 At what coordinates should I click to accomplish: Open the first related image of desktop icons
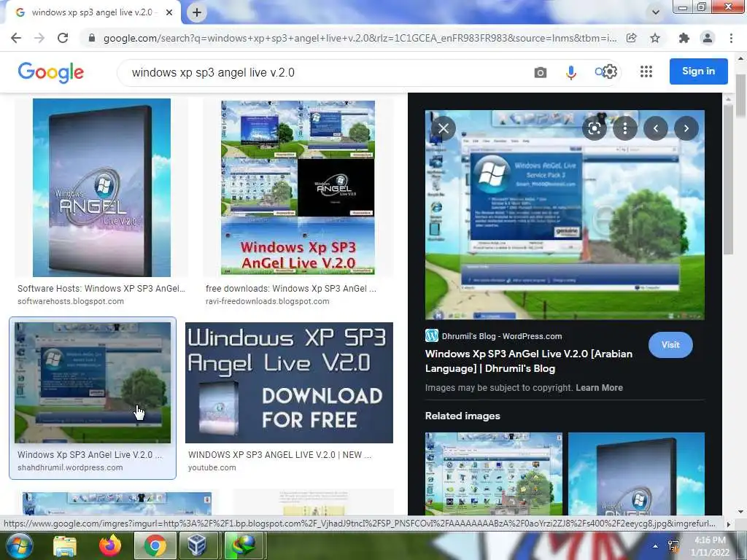pyautogui.click(x=494, y=474)
